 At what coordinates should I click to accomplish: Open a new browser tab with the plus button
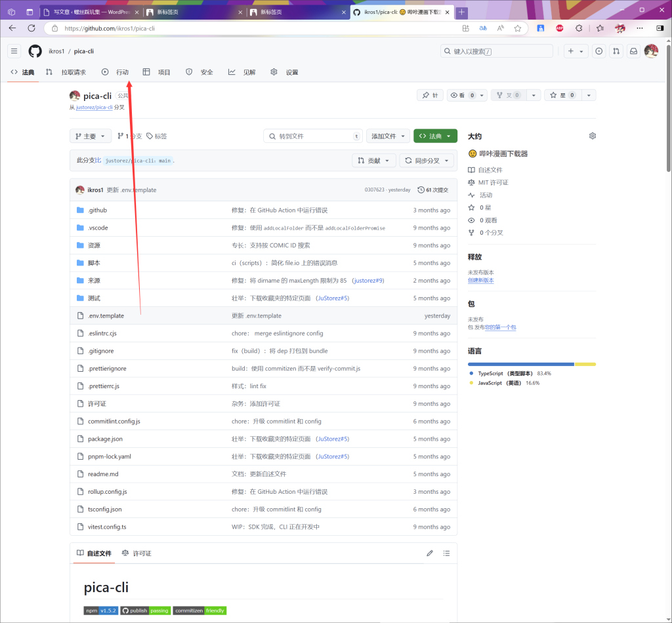(461, 12)
